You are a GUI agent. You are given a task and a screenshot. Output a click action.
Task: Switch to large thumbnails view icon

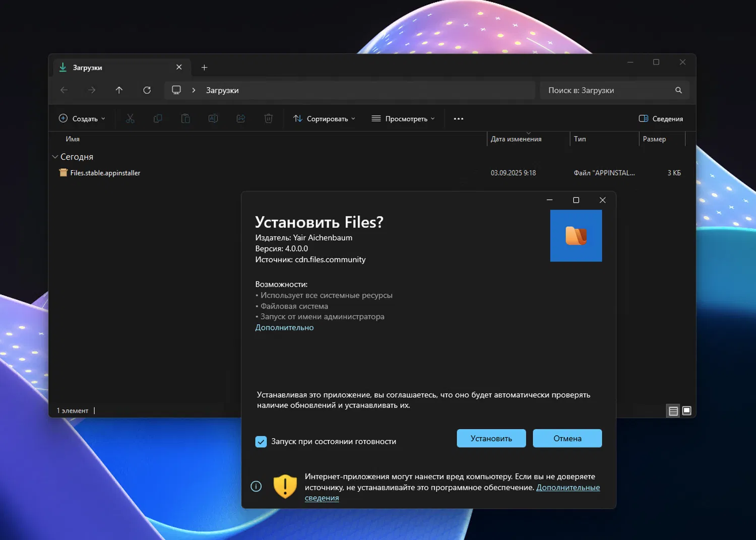click(686, 411)
